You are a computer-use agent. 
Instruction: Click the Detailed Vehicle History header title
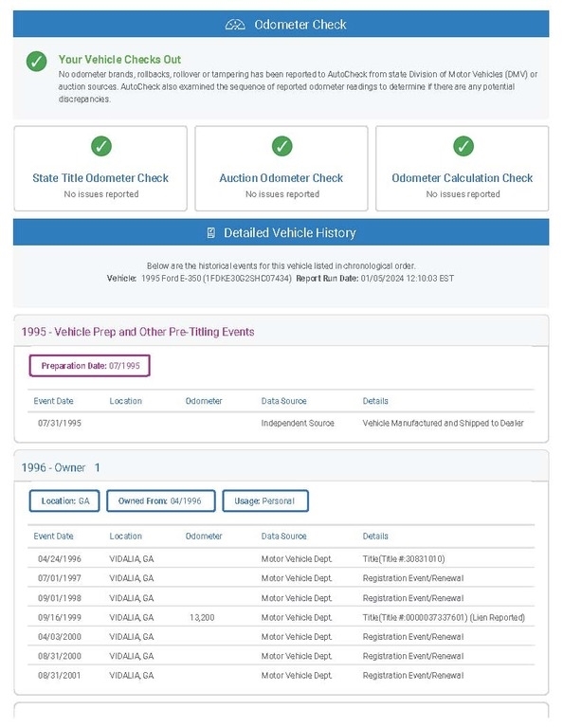tap(290, 232)
